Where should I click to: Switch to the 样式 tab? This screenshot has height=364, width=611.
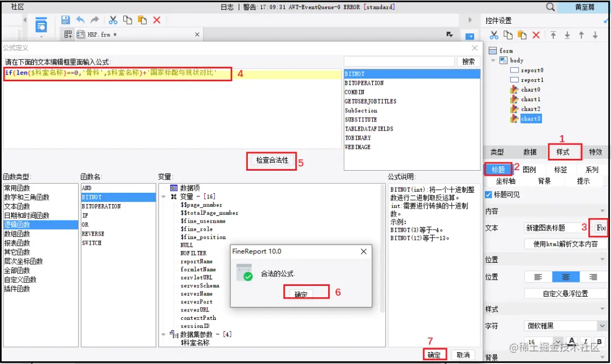click(x=563, y=152)
